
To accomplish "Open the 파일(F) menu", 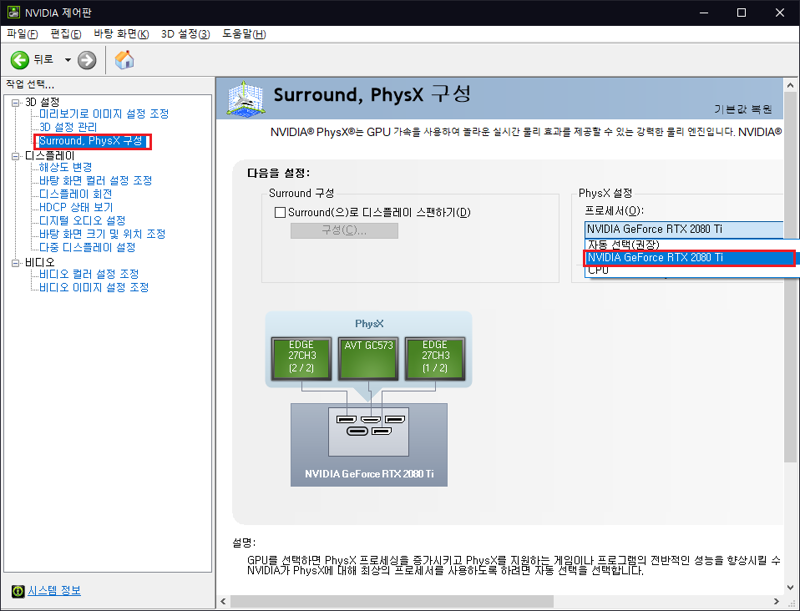I will click(x=22, y=34).
